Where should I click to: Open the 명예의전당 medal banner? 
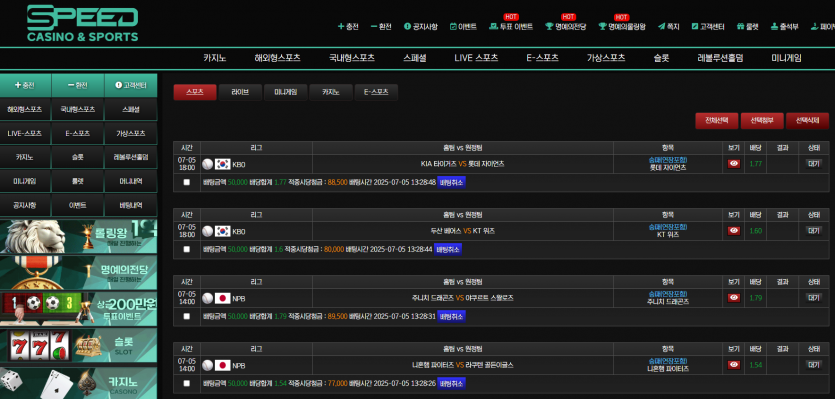[x=79, y=272]
